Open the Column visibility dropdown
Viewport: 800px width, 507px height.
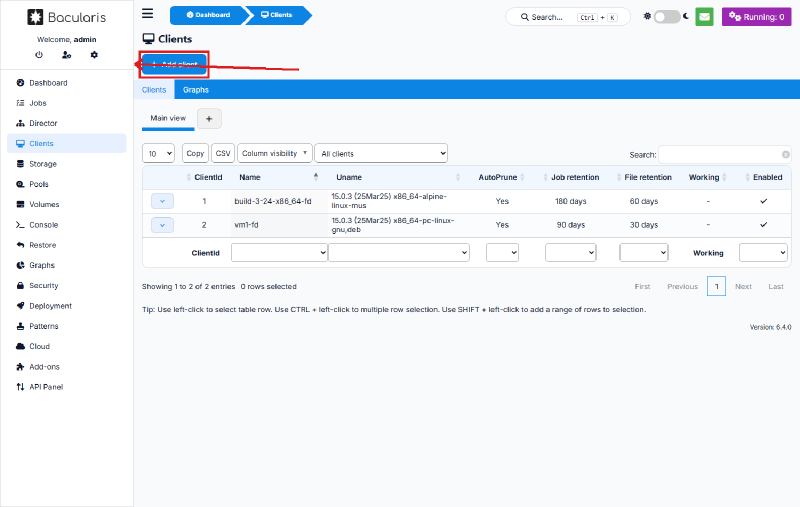click(x=274, y=154)
